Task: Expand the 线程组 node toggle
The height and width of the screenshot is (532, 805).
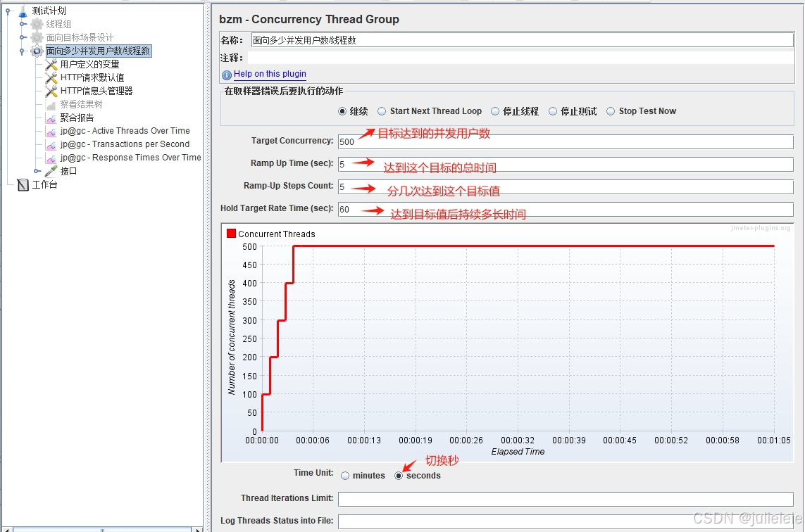Action: coord(23,24)
